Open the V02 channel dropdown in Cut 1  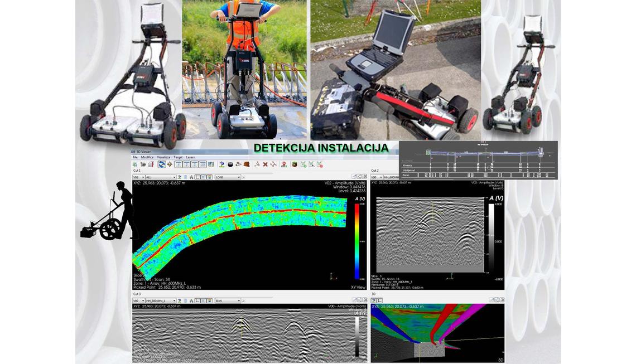pos(138,177)
